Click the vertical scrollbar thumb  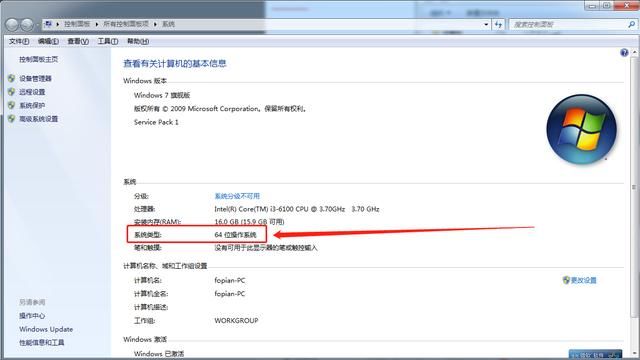click(x=634, y=187)
